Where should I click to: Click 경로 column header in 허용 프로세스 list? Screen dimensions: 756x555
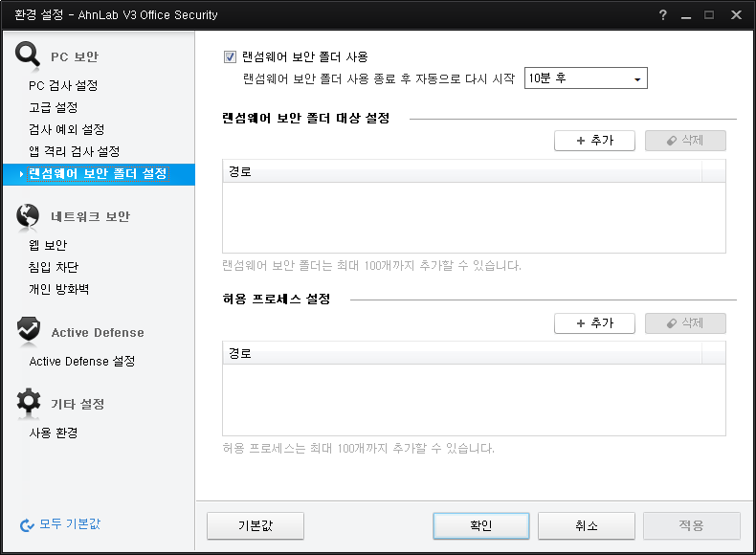pyautogui.click(x=462, y=353)
